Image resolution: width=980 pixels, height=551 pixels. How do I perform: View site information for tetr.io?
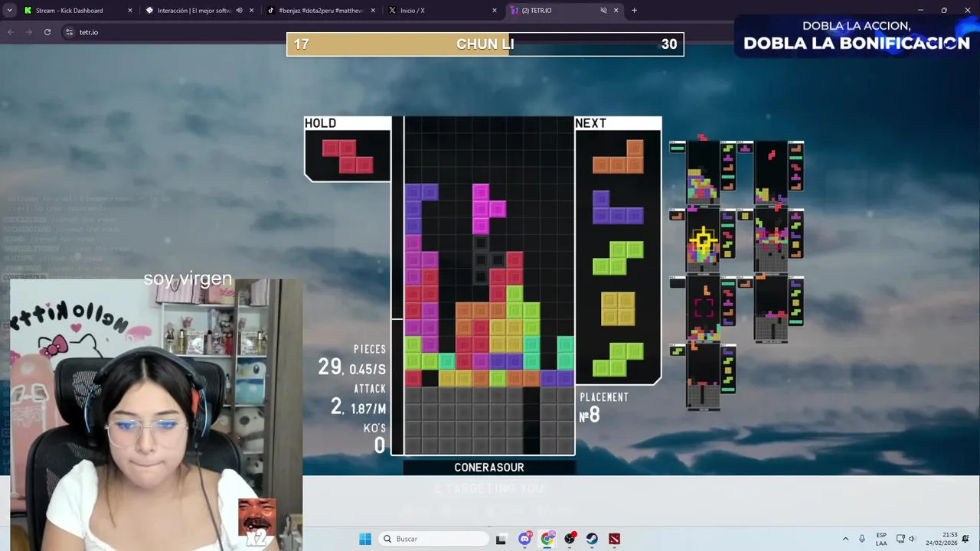click(69, 32)
